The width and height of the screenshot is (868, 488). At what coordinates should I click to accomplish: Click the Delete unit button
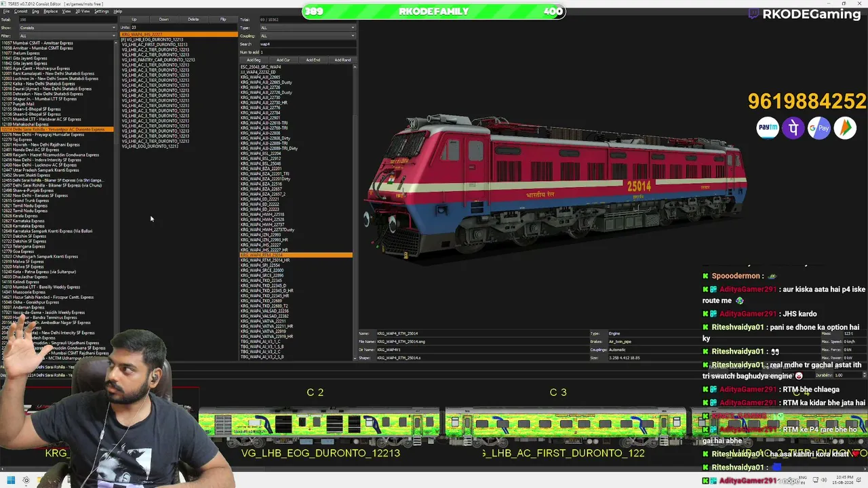pyautogui.click(x=193, y=20)
